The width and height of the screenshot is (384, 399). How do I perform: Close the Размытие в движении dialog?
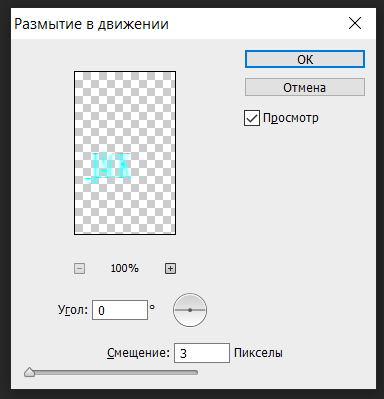(x=355, y=24)
